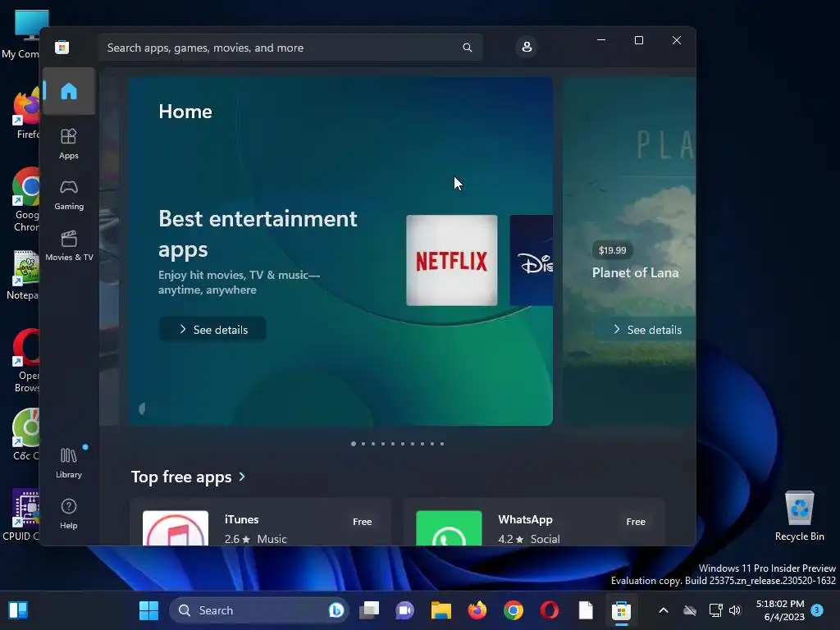
Task: Focus the Store search box
Action: (x=290, y=48)
